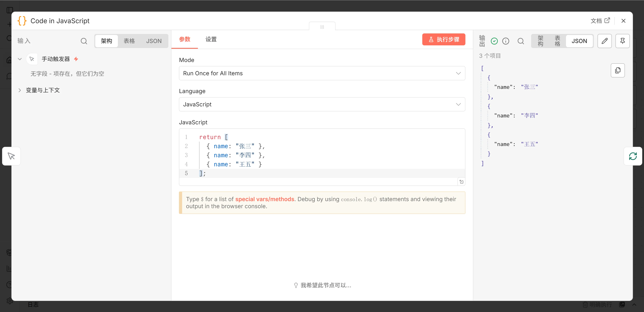
Task: Click the 执行步骤 button
Action: pos(443,39)
